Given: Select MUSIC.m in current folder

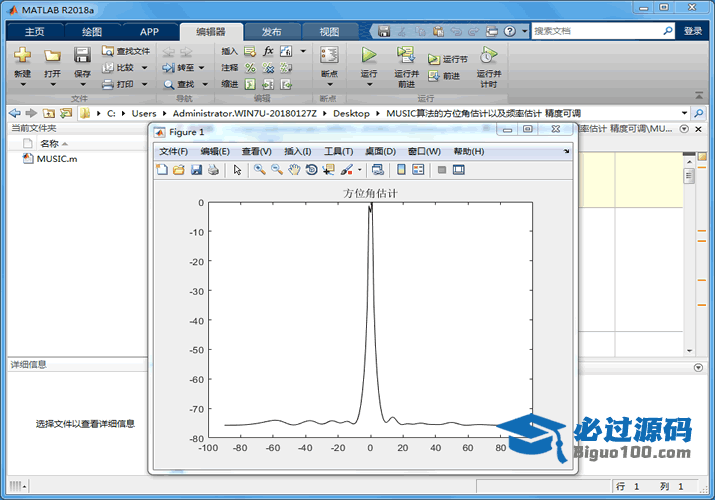Looking at the screenshot, I should pos(50,159).
